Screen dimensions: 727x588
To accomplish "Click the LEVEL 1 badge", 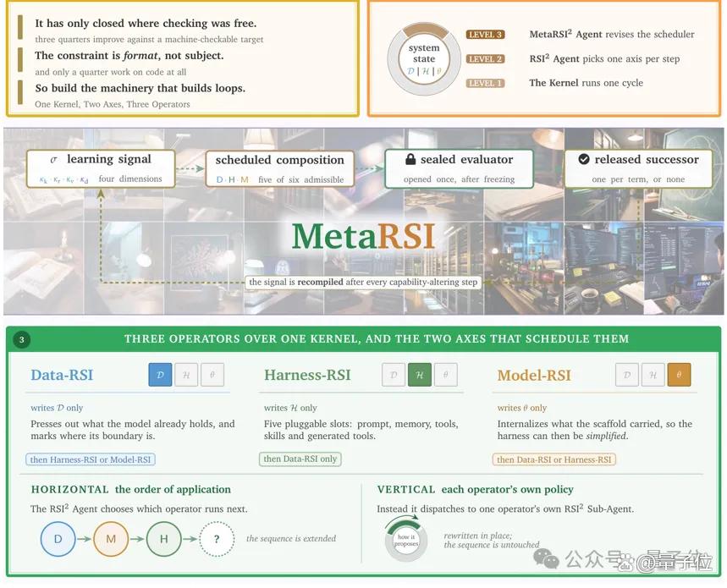I will click(x=485, y=83).
